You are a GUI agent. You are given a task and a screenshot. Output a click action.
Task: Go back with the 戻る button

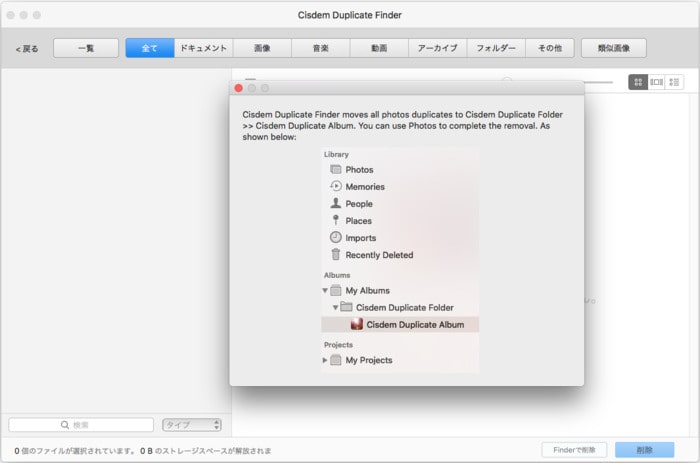click(27, 48)
